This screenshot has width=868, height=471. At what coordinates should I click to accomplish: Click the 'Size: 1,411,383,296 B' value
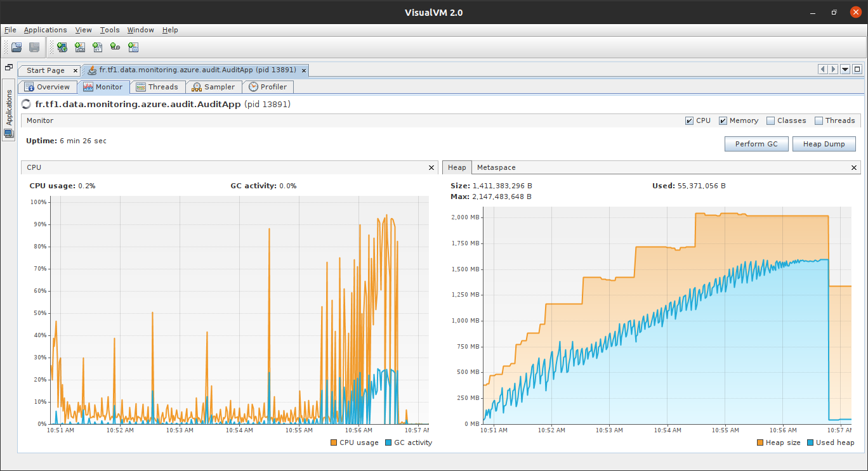(491, 186)
